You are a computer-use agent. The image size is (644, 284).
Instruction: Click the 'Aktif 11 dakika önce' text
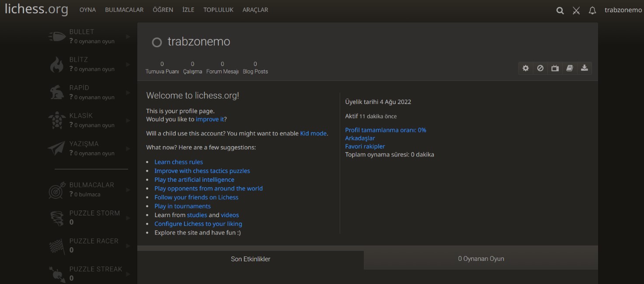point(371,116)
